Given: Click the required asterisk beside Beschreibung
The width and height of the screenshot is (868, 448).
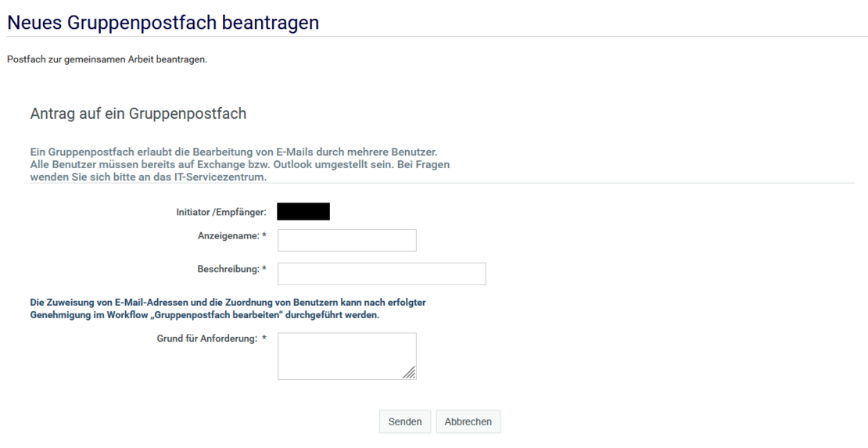Looking at the screenshot, I should click(x=264, y=269).
